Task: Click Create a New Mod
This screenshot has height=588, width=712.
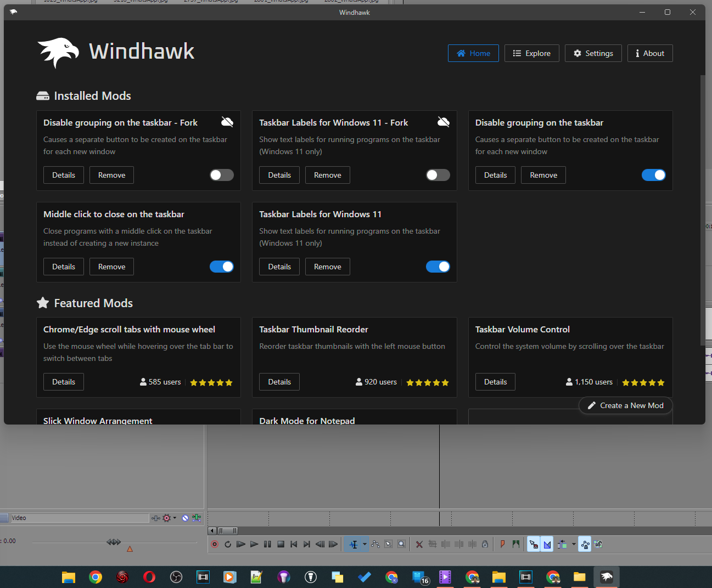Action: [626, 405]
